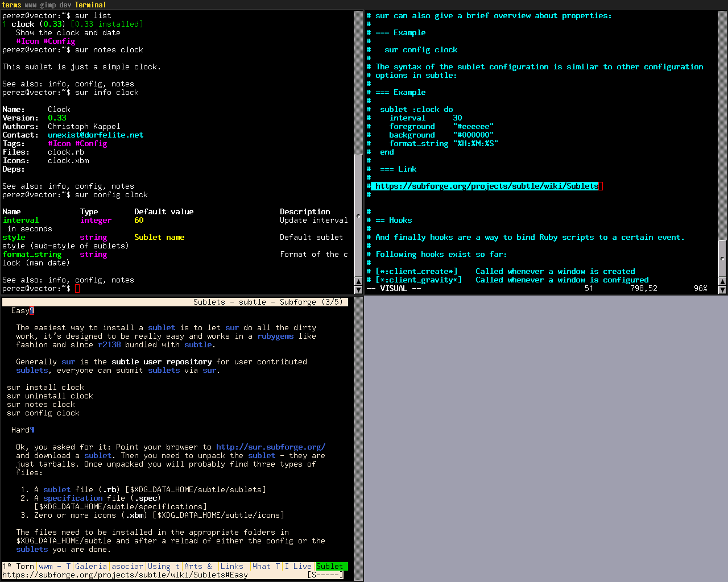Viewport: 728px width, 582px height.
Task: Follow the "sublets" link before "you are done"
Action: (x=32, y=550)
